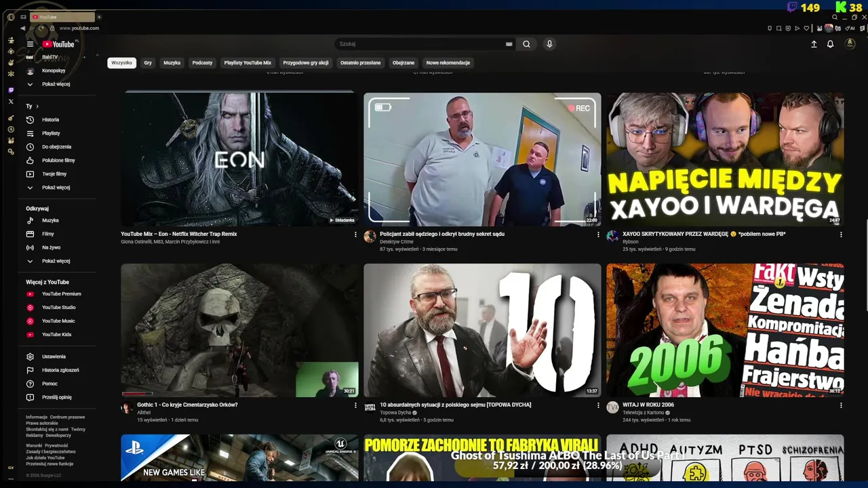Open the YouTube hamburger guide menu

30,44
